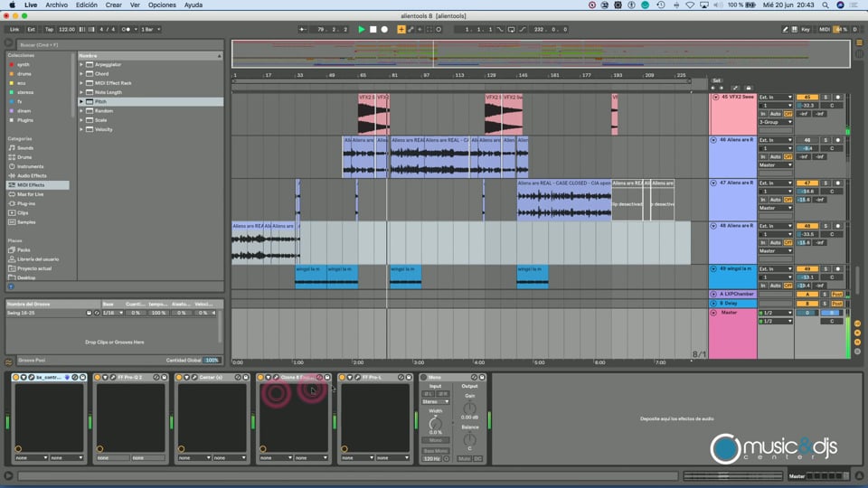Viewport: 868px width, 488px height.
Task: Open Edición menu
Action: coord(87,5)
